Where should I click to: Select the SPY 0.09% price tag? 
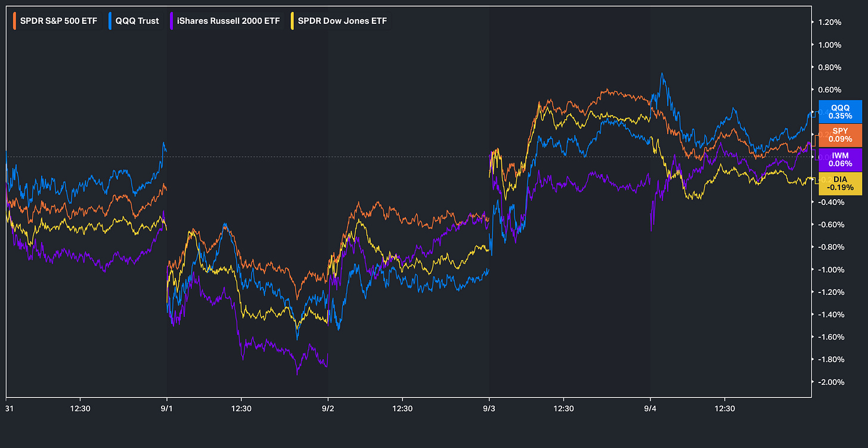coord(841,135)
